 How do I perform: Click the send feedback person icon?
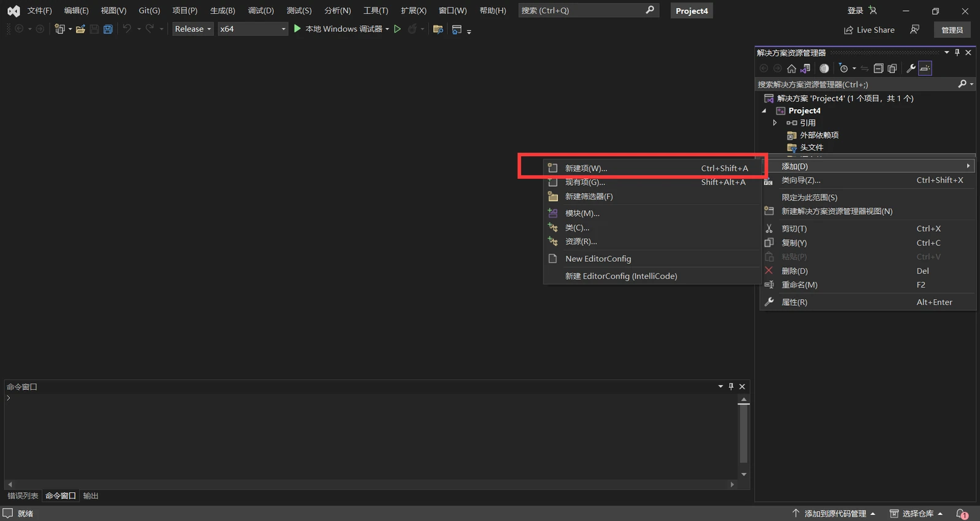(x=914, y=29)
